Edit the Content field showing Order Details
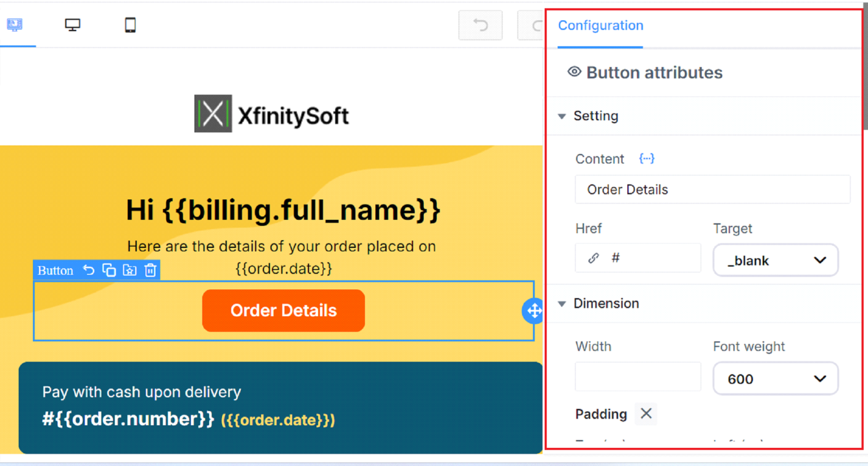This screenshot has width=868, height=466. 712,189
